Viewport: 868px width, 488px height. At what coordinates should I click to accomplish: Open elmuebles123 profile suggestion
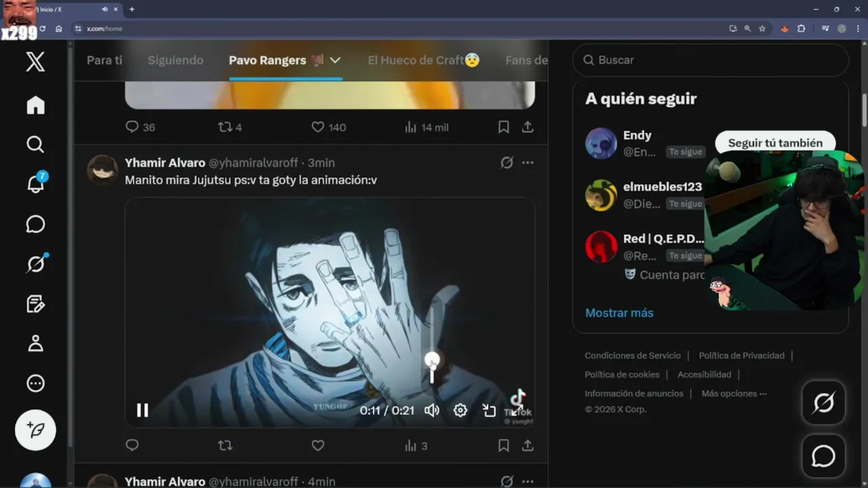tap(663, 186)
